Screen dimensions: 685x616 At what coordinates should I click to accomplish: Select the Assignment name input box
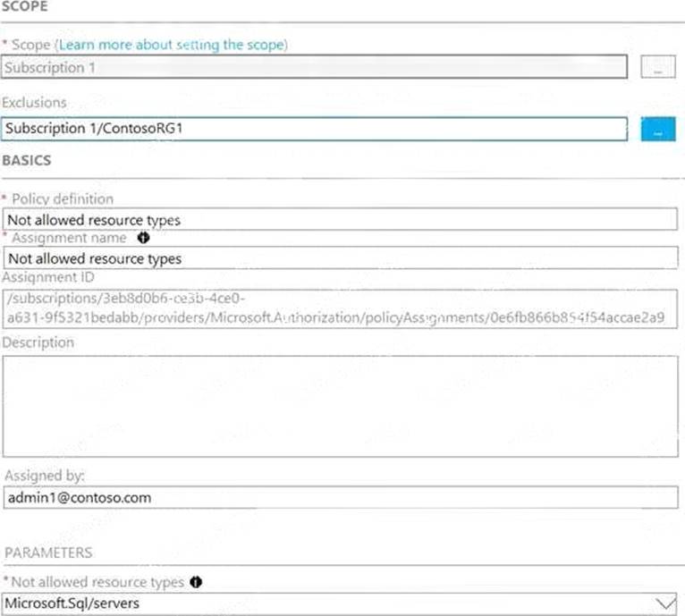point(339,258)
